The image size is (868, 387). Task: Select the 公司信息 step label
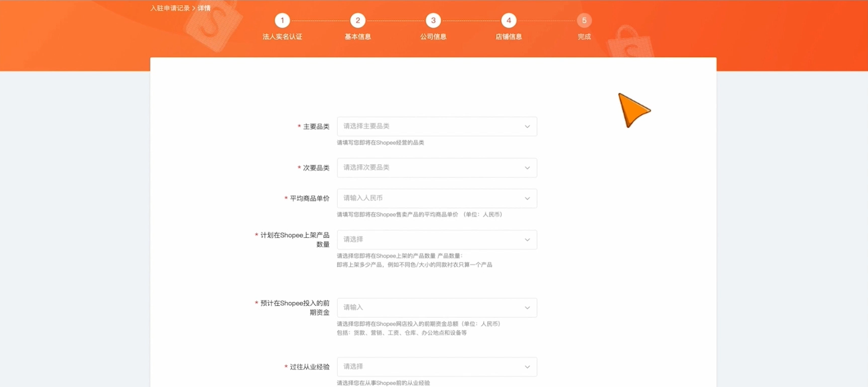coord(433,37)
